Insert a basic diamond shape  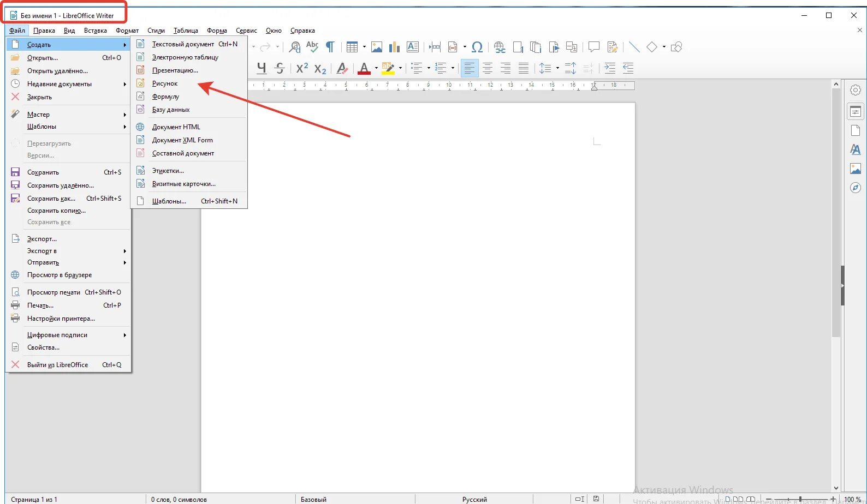pos(652,47)
